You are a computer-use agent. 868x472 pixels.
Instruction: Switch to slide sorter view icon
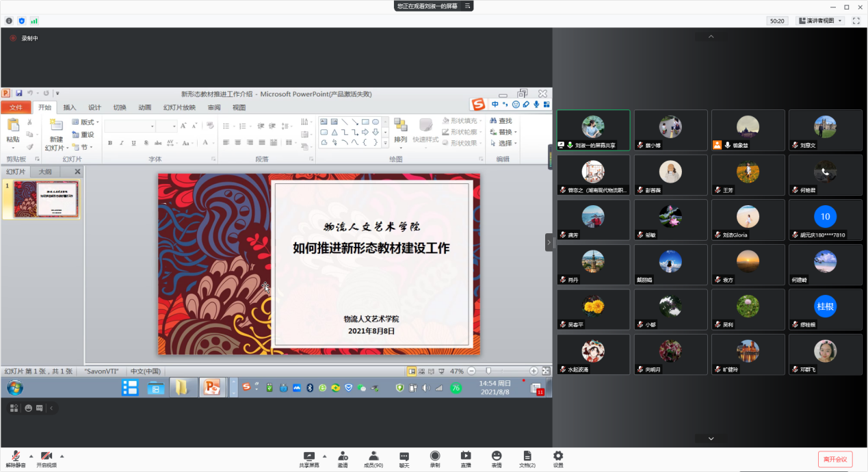(x=421, y=371)
